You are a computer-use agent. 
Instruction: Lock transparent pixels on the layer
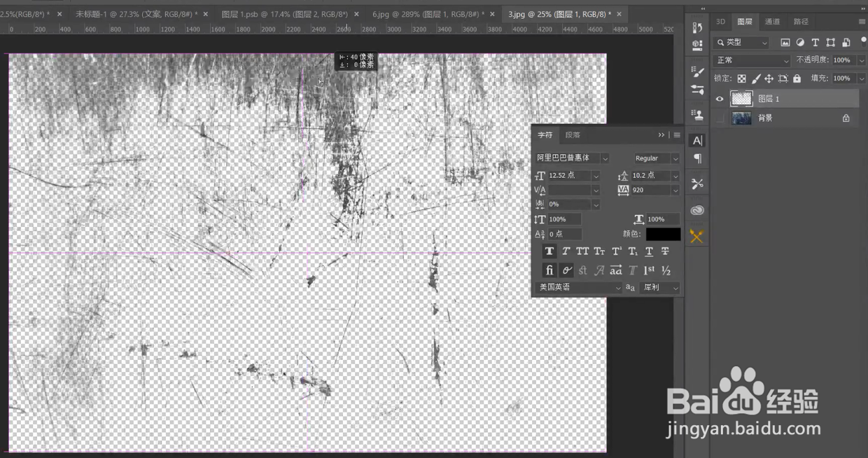(x=741, y=78)
